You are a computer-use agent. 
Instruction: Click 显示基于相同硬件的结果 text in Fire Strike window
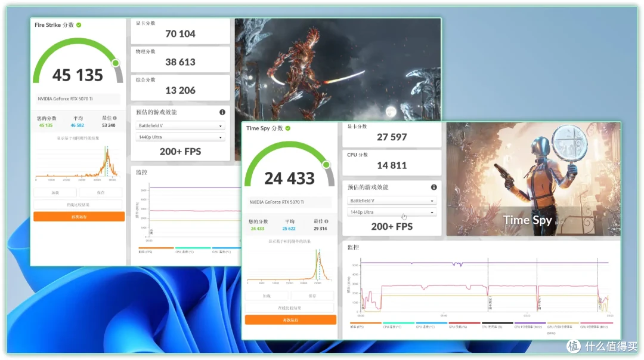point(78,139)
